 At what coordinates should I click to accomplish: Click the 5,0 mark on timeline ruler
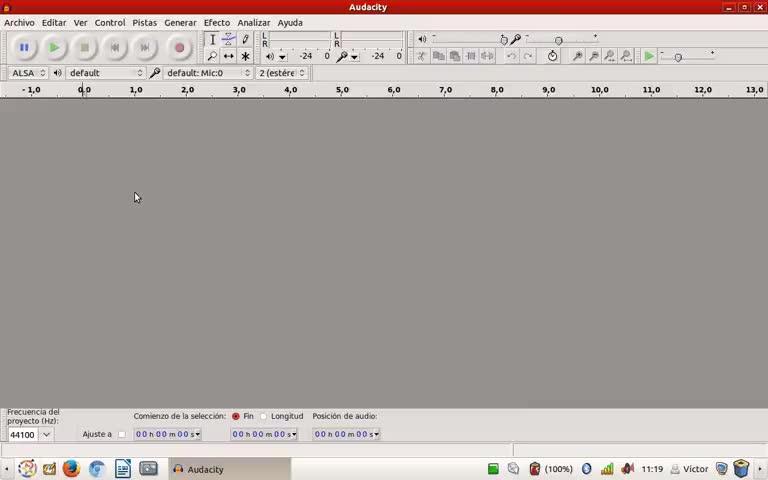(x=342, y=90)
